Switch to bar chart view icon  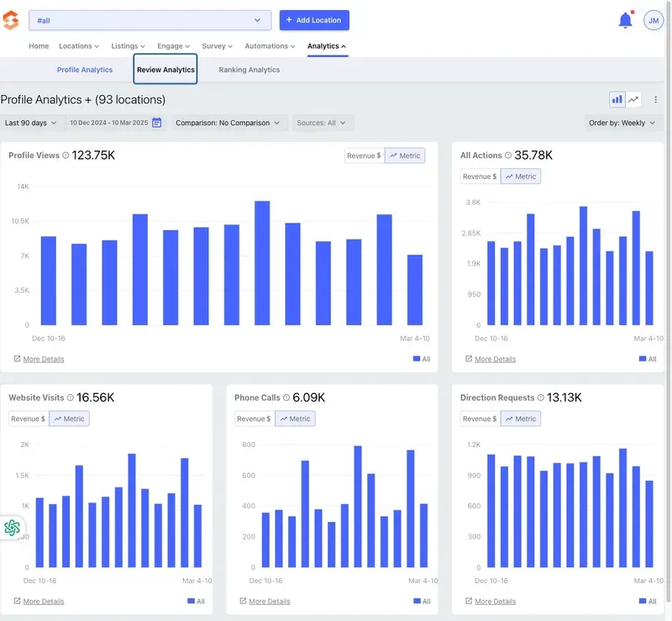617,99
